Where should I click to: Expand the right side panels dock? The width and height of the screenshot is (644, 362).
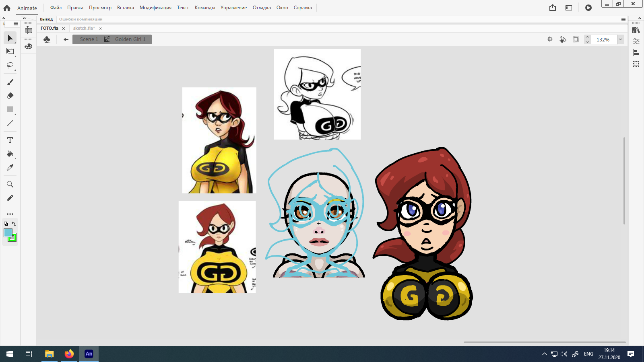click(640, 18)
